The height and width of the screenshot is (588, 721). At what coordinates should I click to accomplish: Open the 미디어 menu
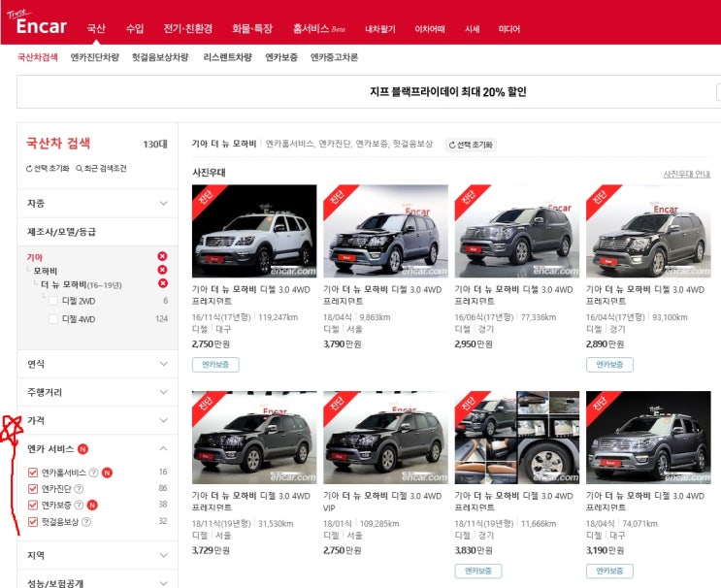click(509, 29)
